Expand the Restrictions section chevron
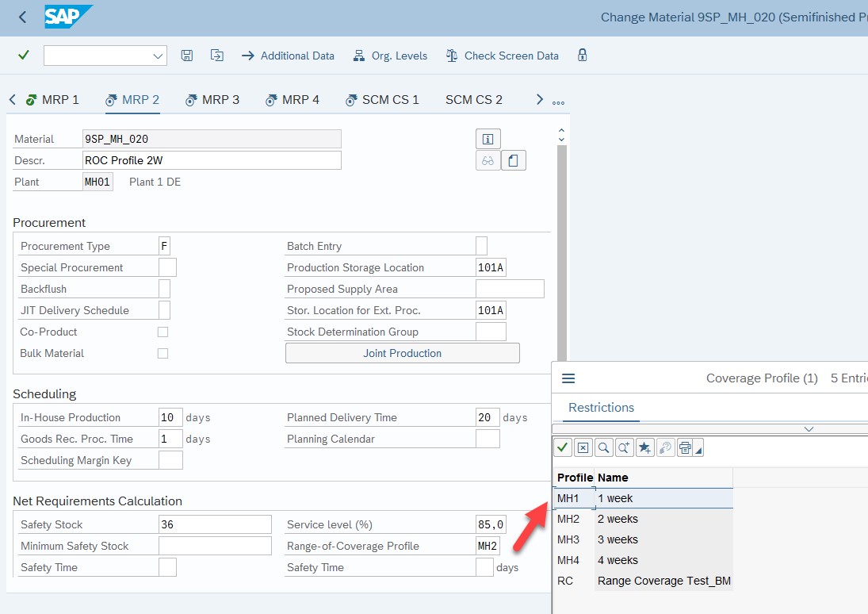 (x=809, y=428)
